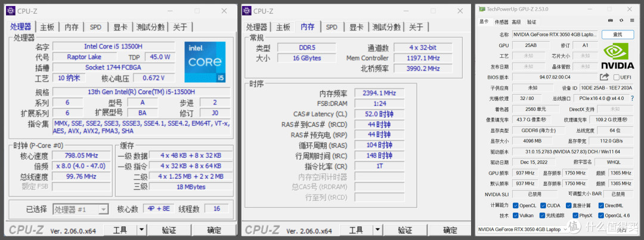
Task: Toggle the PhysX checkbox
Action: pos(575,216)
